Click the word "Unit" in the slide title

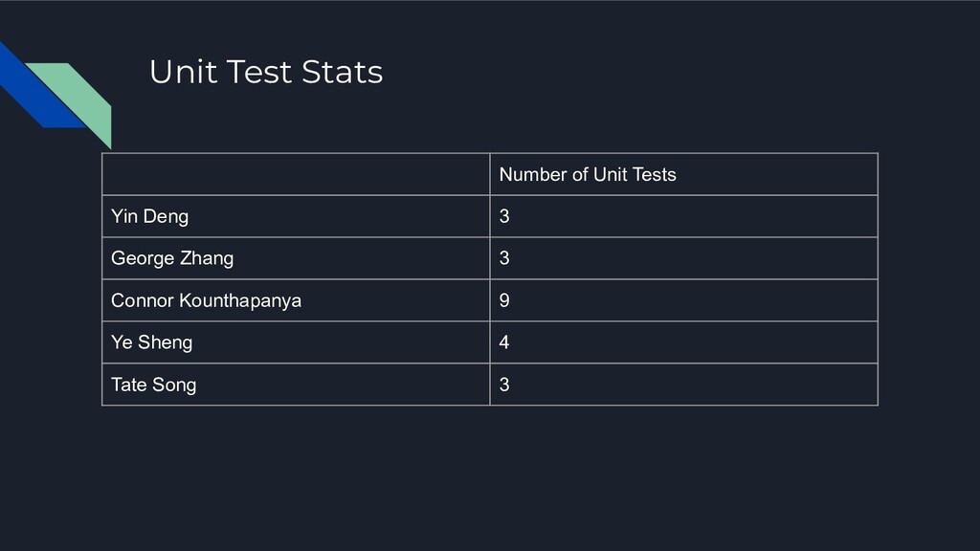[x=174, y=73]
